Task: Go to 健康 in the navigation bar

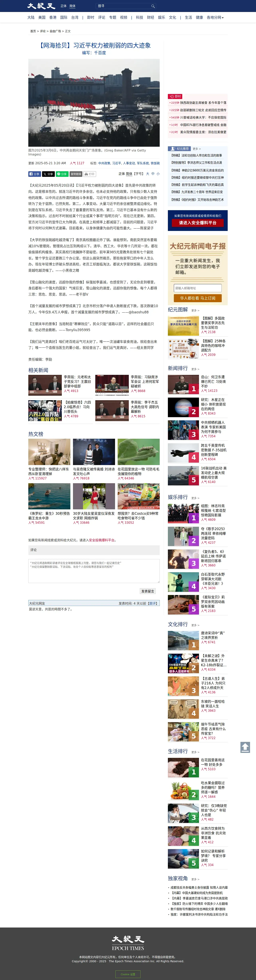Action: 199,18
